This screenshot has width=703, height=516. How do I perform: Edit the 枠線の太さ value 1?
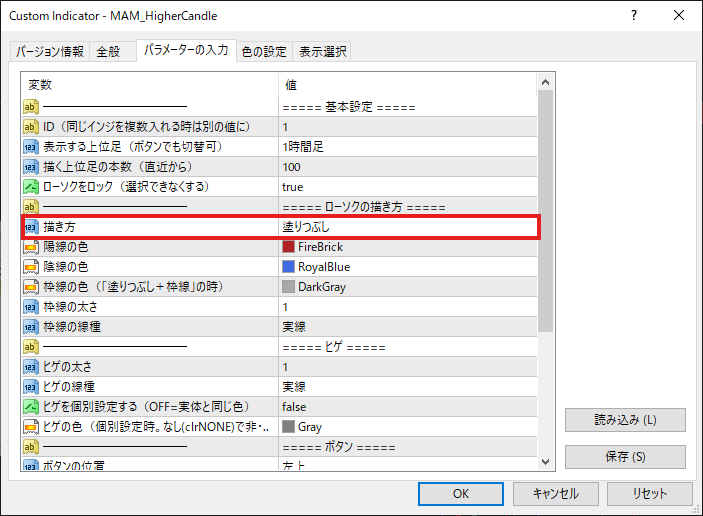[x=407, y=307]
